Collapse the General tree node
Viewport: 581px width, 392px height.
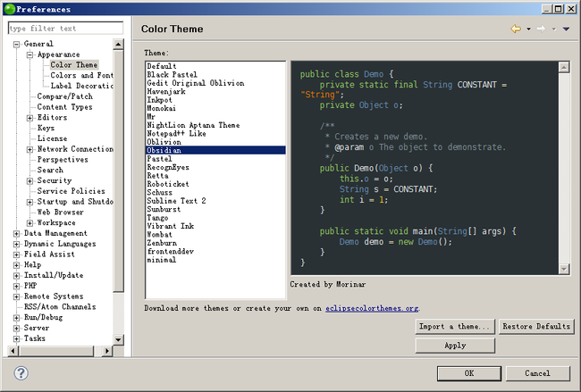click(16, 44)
